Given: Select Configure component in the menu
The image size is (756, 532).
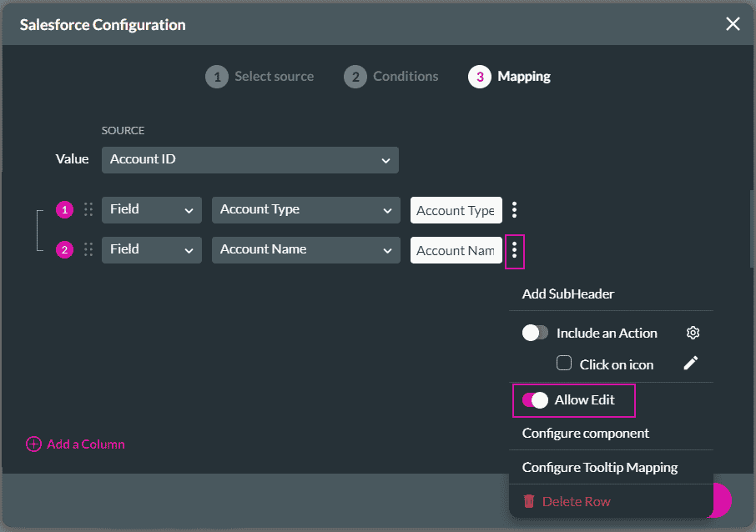Looking at the screenshot, I should point(585,433).
